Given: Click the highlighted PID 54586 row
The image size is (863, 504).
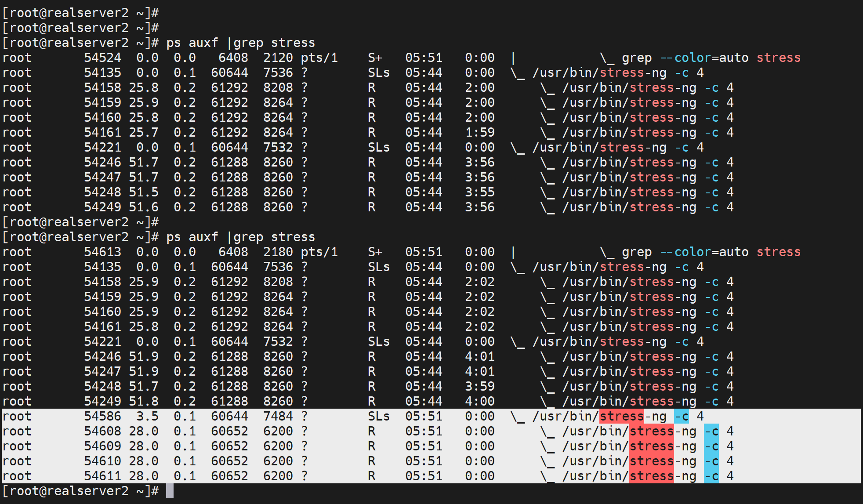Looking at the screenshot, I should click(x=102, y=416).
